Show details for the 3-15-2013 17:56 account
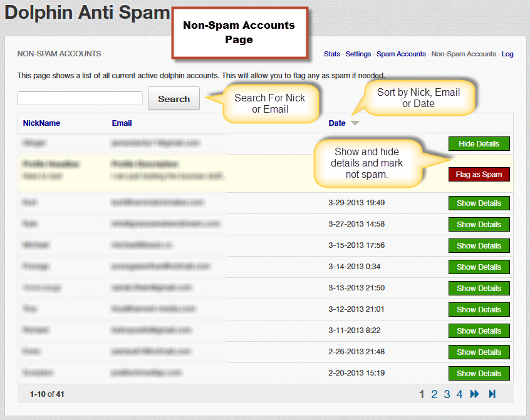Screen dimensions: 530x420 tap(479, 246)
